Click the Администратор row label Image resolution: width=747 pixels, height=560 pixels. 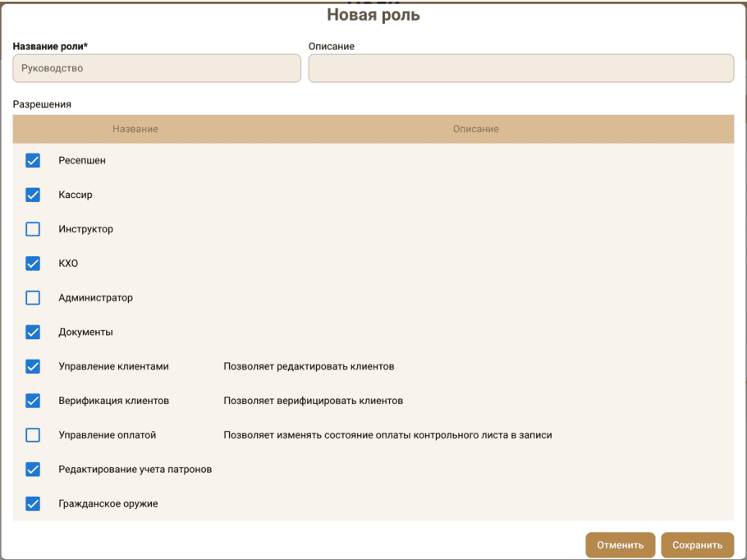tap(95, 298)
